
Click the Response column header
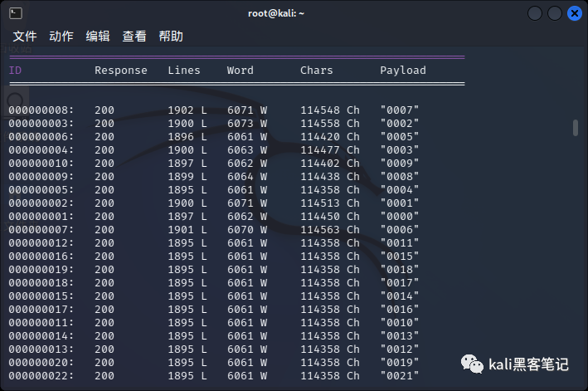(x=121, y=71)
